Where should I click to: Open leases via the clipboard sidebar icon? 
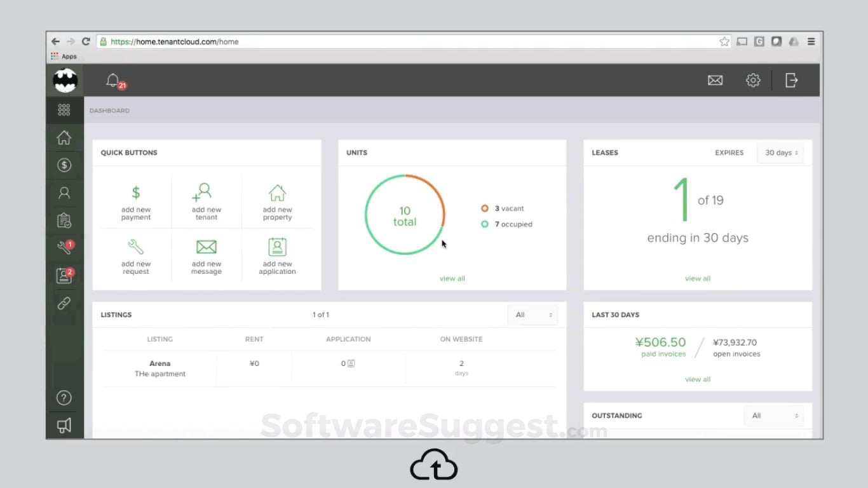click(x=64, y=220)
